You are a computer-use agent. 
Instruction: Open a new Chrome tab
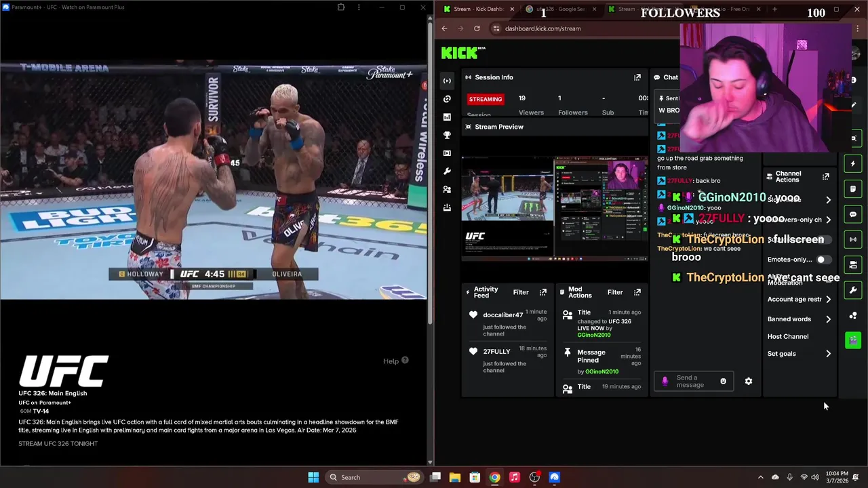(x=774, y=9)
